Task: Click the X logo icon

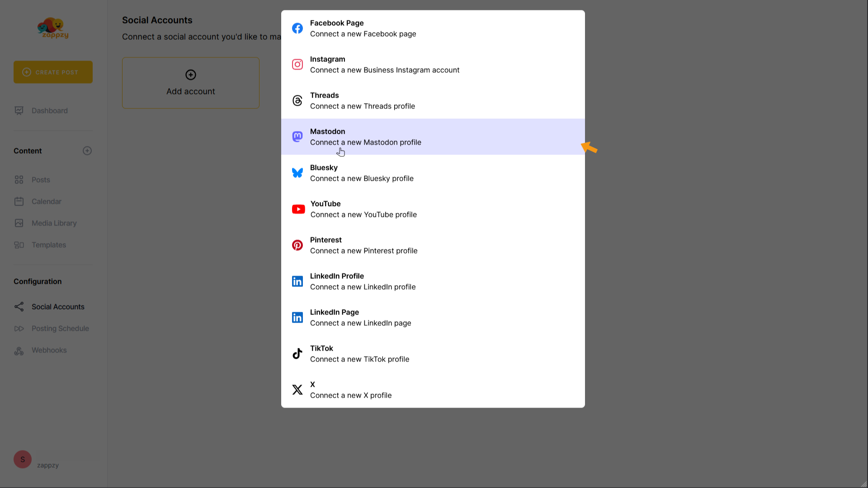Action: coord(297,390)
